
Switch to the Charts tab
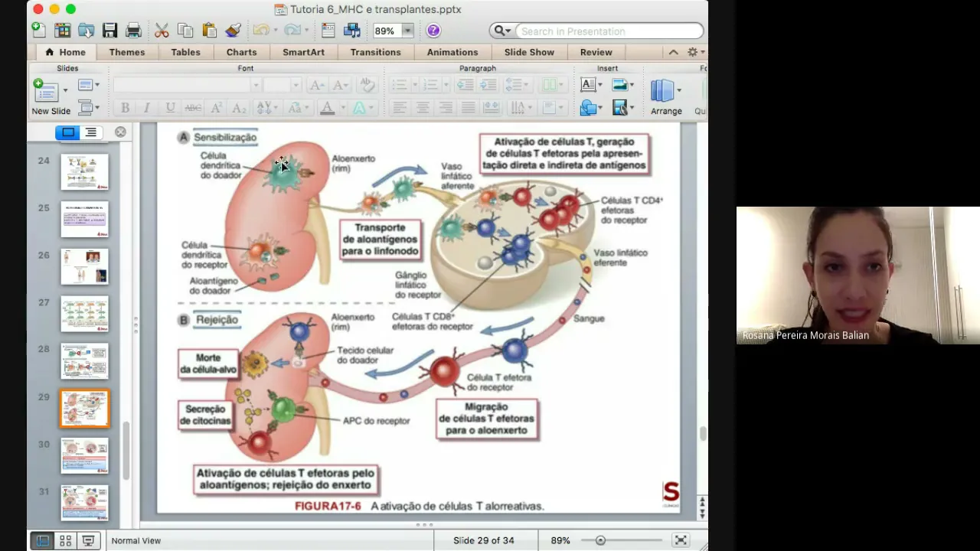point(241,52)
